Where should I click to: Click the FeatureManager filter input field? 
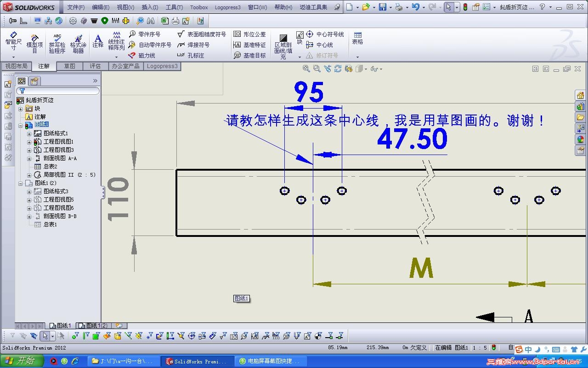pyautogui.click(x=57, y=91)
